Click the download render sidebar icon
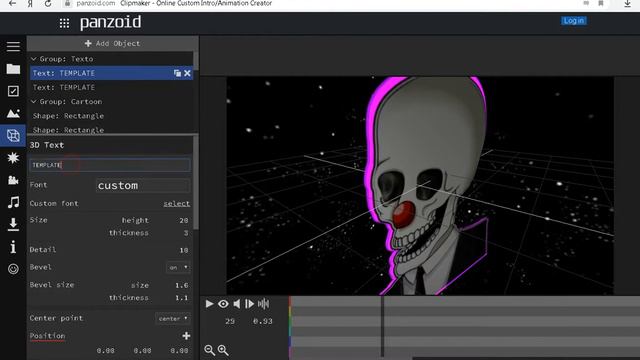 click(13, 224)
